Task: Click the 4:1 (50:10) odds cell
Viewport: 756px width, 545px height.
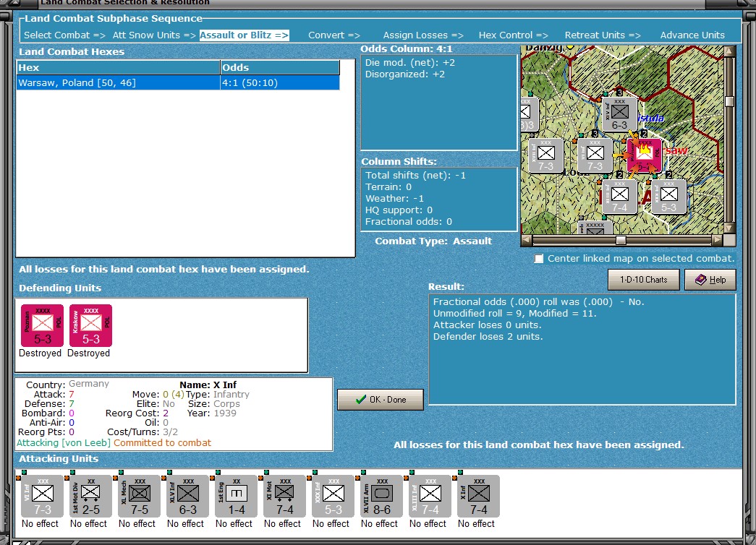Action: coord(280,82)
